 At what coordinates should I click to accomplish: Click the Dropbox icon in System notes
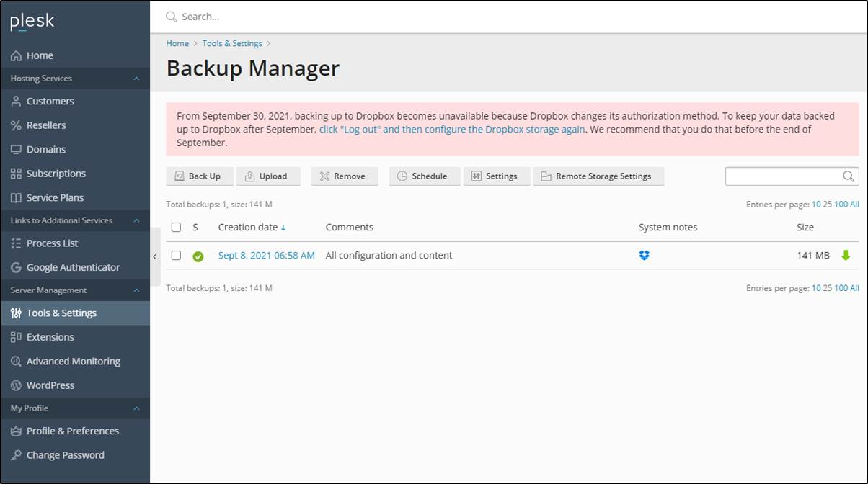click(644, 255)
